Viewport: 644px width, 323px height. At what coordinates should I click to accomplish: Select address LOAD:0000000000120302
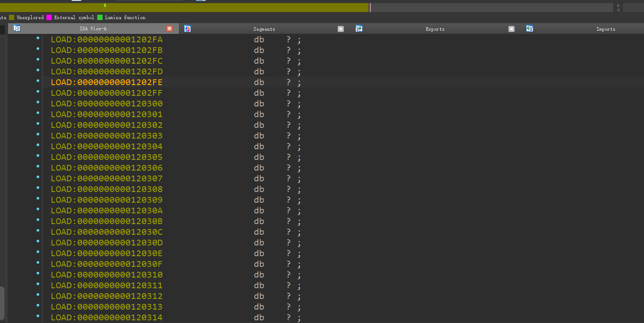pos(107,125)
